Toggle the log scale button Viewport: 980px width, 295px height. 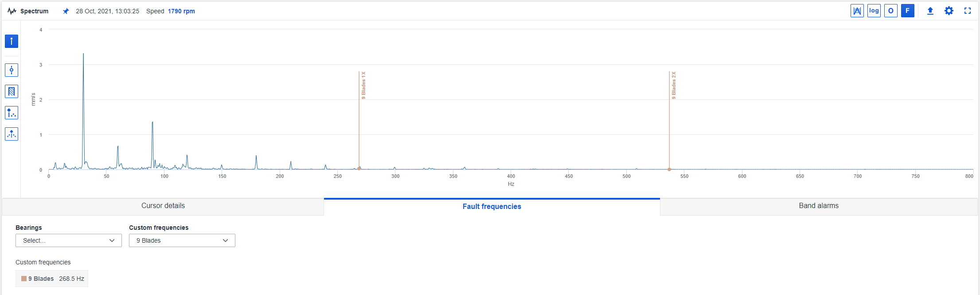tap(874, 11)
